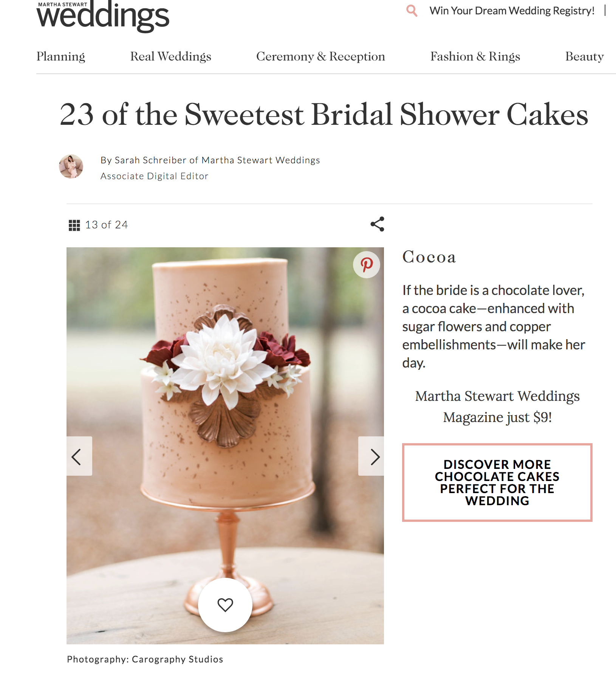Go to the next slide with the right arrow
The width and height of the screenshot is (616, 692).
pos(371,456)
